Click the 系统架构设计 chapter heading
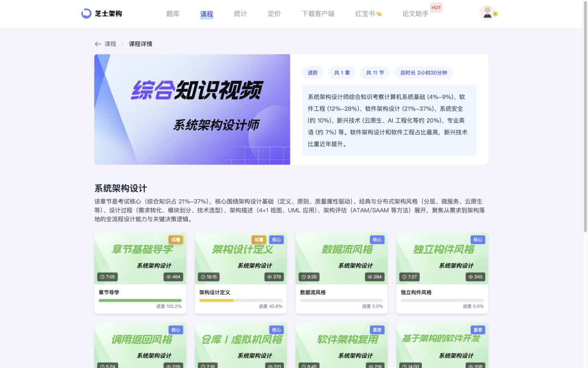 tap(121, 188)
